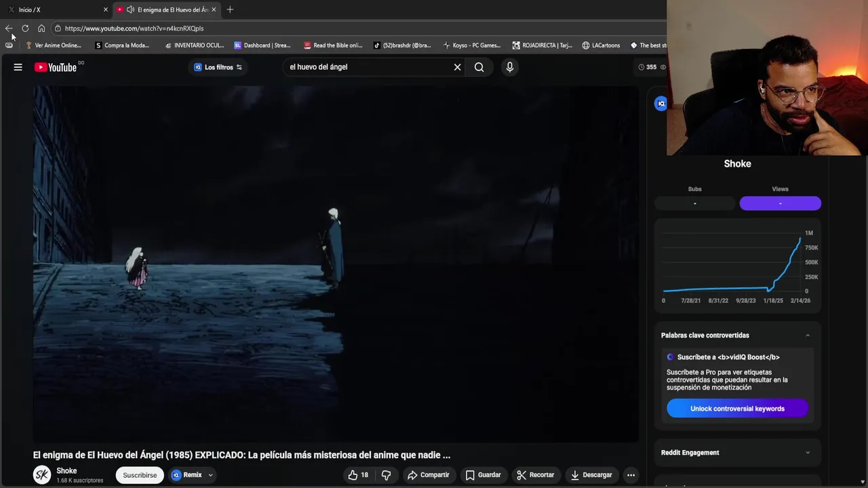The height and width of the screenshot is (488, 868).
Task: Download the video with Descargar
Action: pyautogui.click(x=591, y=475)
